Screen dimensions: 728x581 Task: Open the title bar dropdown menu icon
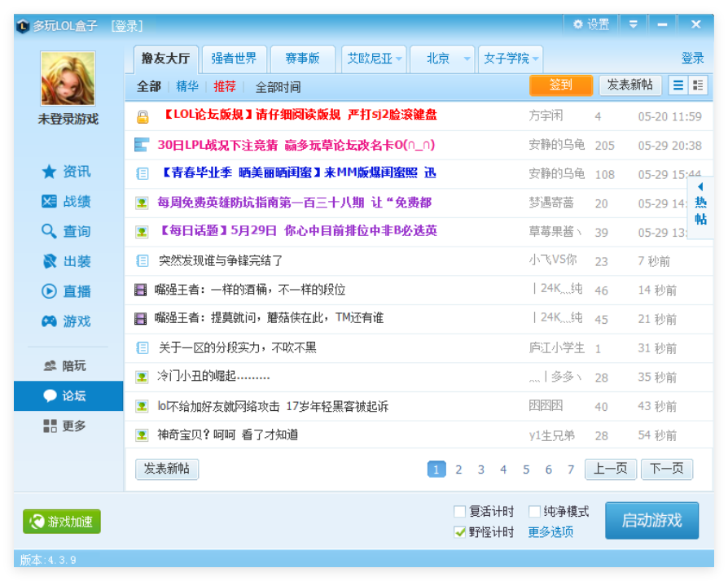[634, 24]
